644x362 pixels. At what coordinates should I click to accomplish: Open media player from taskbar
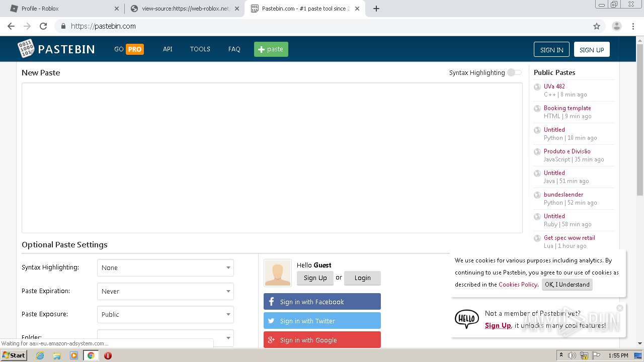(x=74, y=355)
